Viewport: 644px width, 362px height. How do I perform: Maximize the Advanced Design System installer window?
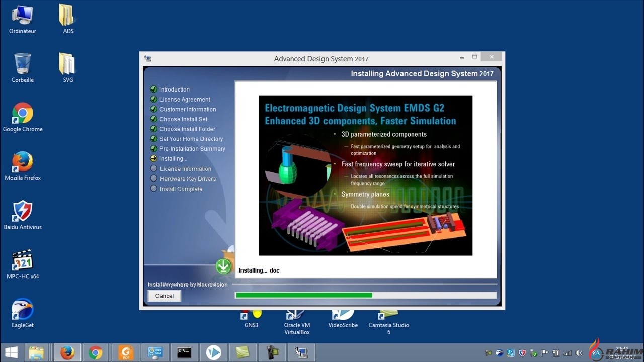[474, 57]
